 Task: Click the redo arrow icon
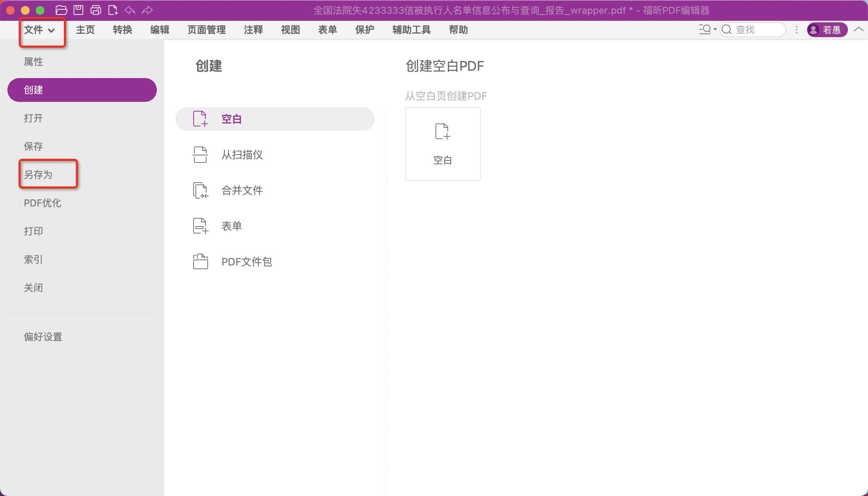(148, 10)
